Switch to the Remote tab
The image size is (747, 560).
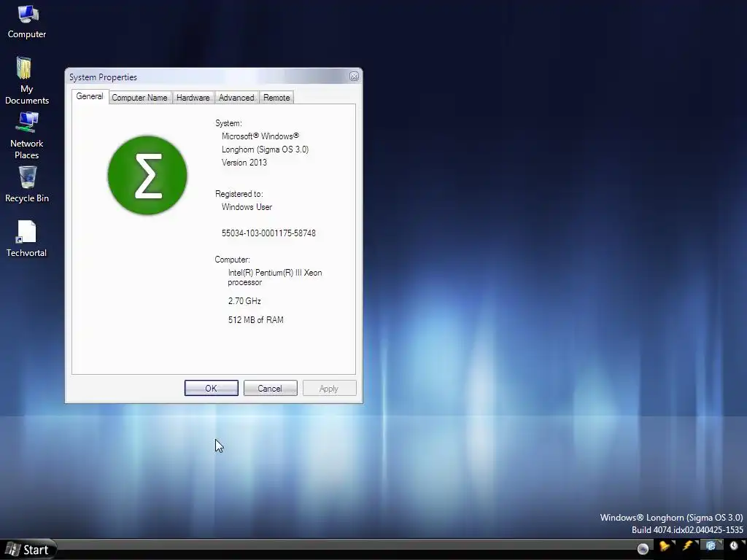coord(276,98)
